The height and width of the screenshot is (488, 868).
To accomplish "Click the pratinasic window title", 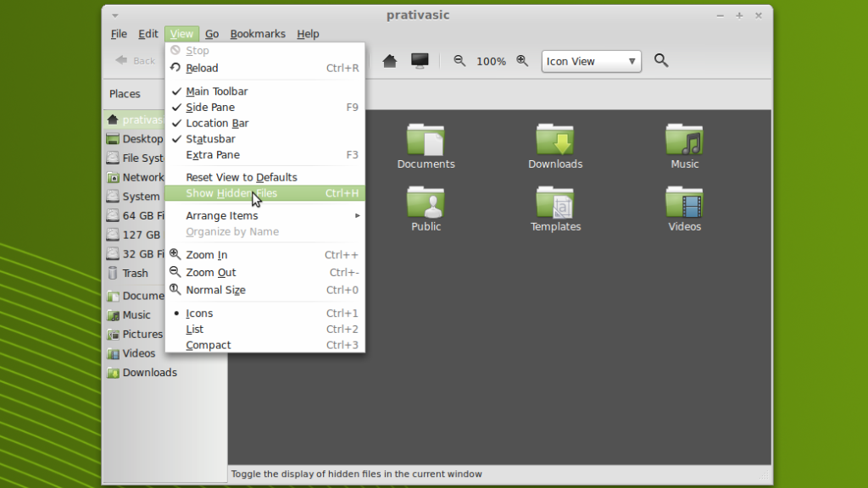I will (418, 15).
